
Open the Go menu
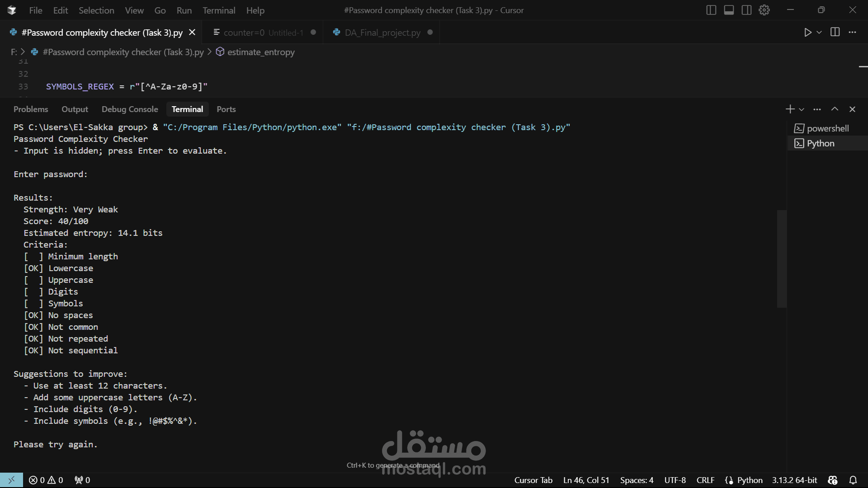(160, 10)
